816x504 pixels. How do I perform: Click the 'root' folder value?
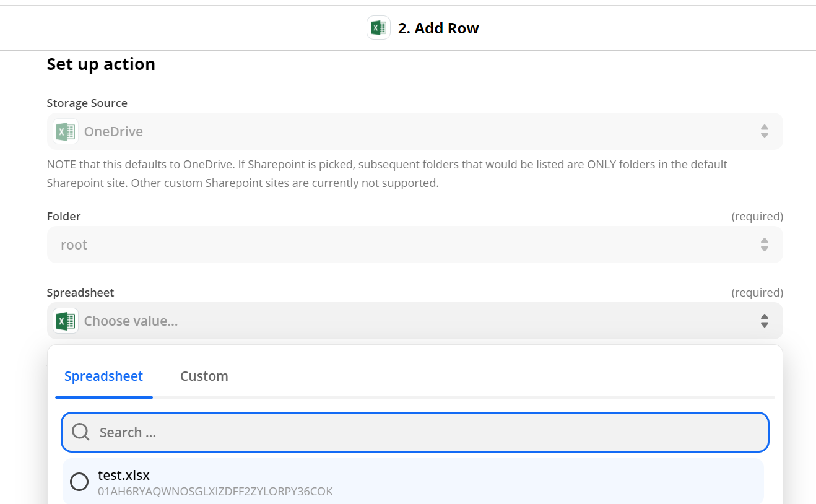pyautogui.click(x=74, y=245)
